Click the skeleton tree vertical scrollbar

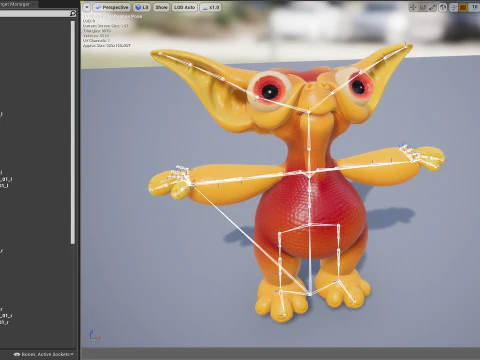tap(73, 132)
